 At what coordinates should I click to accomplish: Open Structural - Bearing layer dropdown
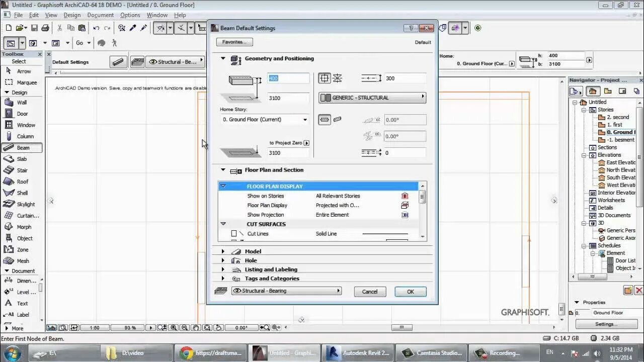[x=286, y=291]
